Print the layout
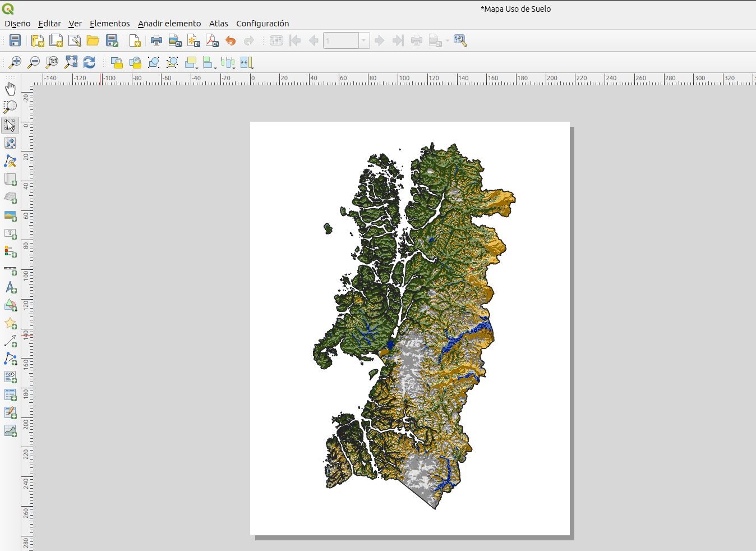The height and width of the screenshot is (551, 756). click(x=156, y=40)
